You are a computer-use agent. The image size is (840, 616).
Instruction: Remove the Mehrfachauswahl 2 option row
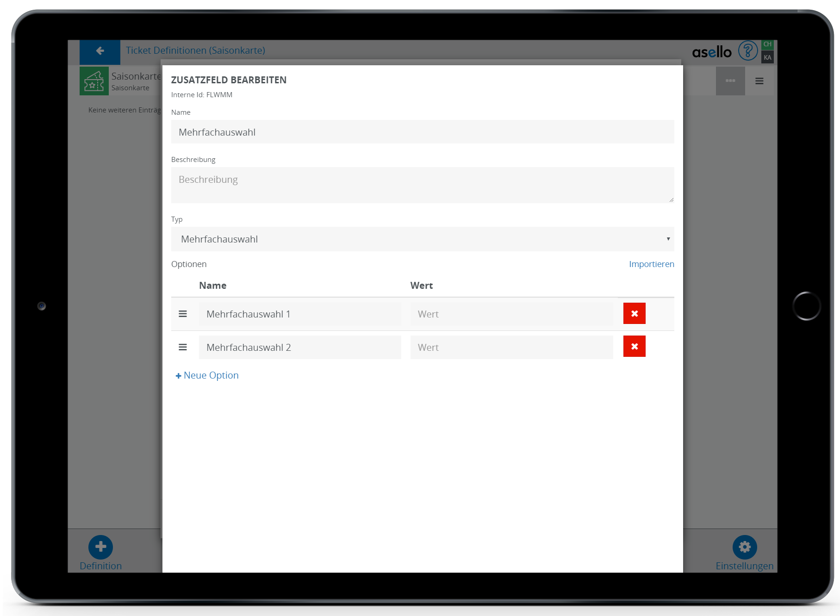(x=634, y=347)
